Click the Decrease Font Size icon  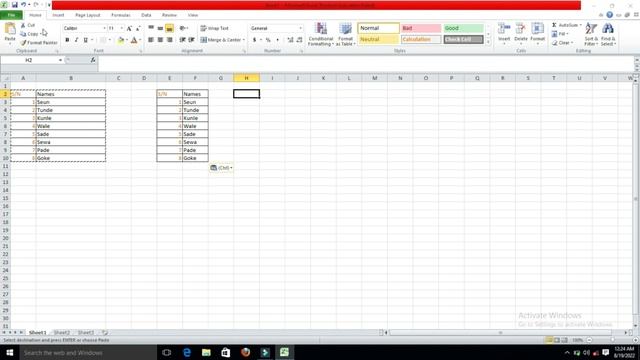(138, 28)
